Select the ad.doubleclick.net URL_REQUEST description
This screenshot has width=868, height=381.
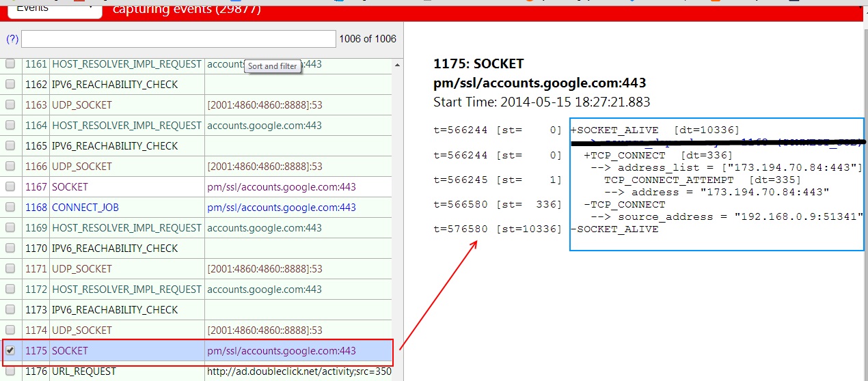[297, 371]
